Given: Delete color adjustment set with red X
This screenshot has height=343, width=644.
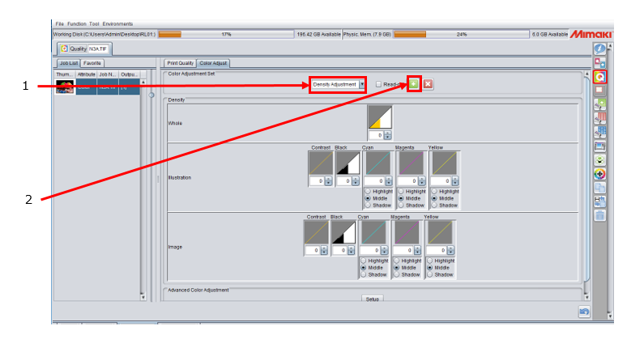Looking at the screenshot, I should [x=428, y=84].
